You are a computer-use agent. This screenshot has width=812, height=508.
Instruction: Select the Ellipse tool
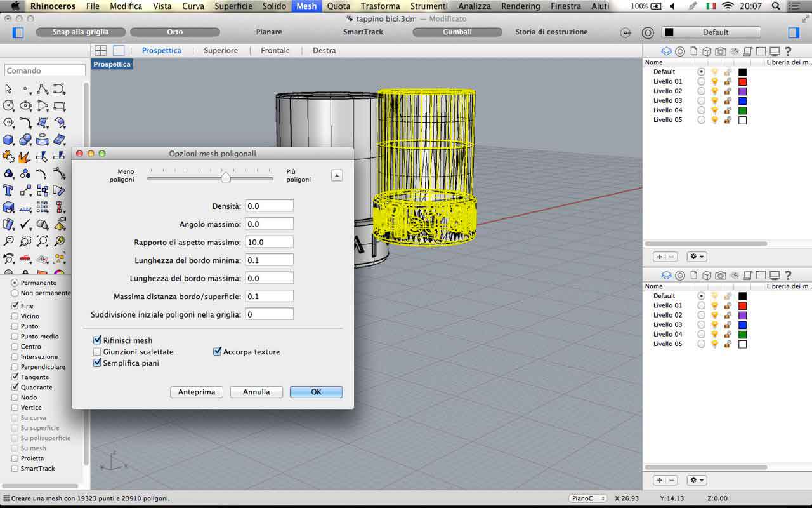(25, 105)
